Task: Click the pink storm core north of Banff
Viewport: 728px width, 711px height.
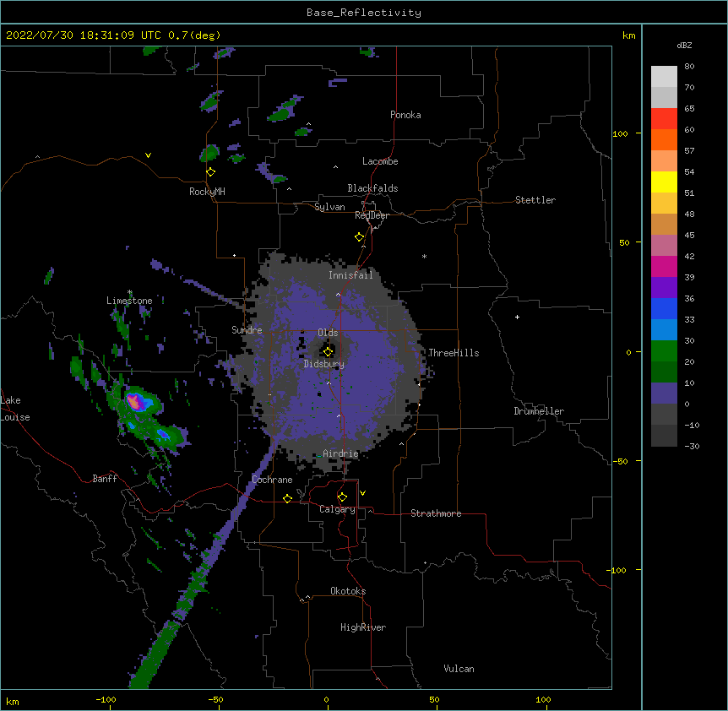Action: 135,401
